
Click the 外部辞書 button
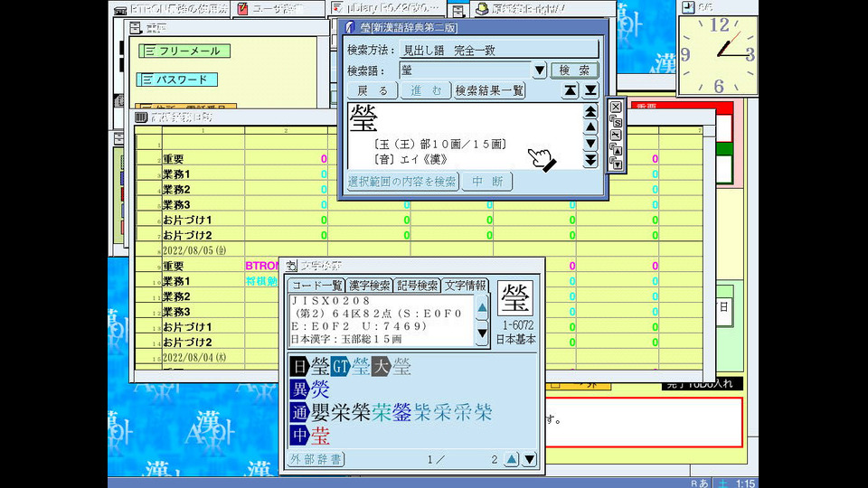(316, 459)
